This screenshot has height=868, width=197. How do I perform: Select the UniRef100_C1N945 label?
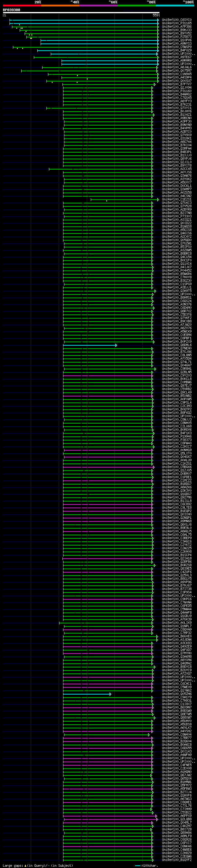point(177,74)
